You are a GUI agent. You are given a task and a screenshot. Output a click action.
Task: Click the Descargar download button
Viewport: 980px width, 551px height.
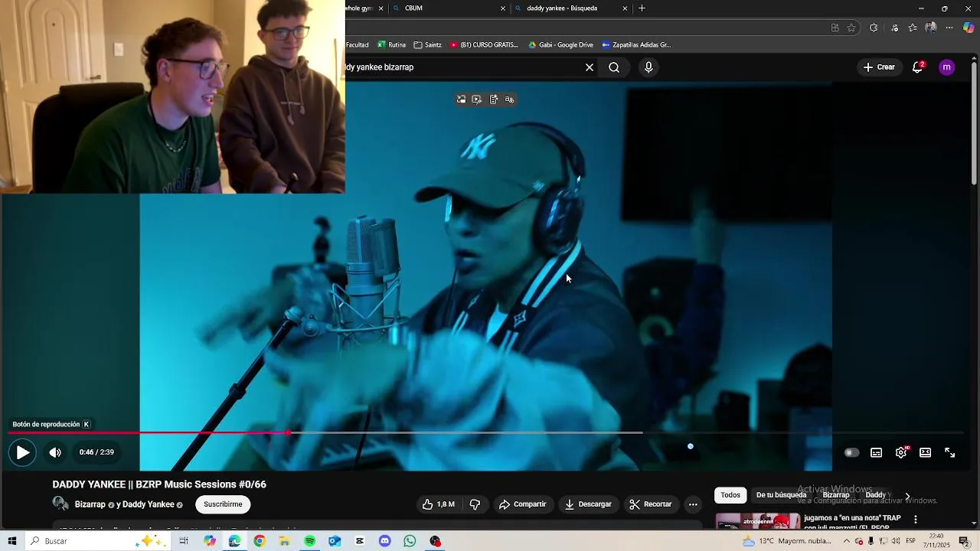(x=588, y=504)
